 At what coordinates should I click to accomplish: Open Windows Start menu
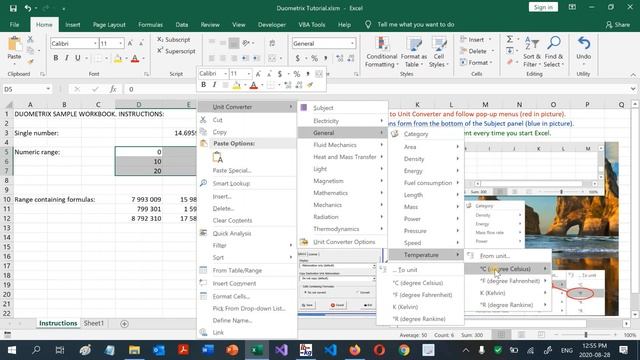[x=11, y=350]
